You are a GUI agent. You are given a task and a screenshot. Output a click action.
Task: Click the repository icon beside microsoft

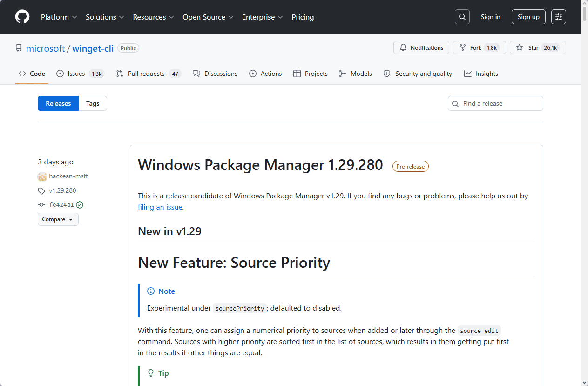pos(19,48)
